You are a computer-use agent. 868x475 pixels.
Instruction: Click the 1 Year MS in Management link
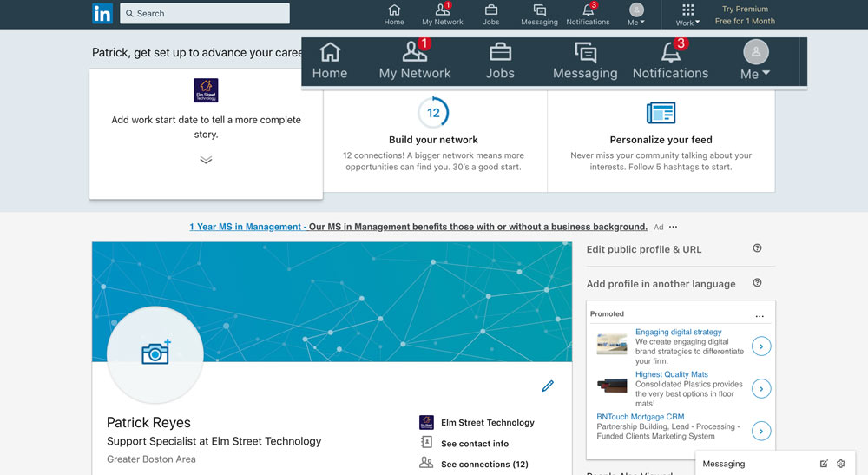click(246, 227)
